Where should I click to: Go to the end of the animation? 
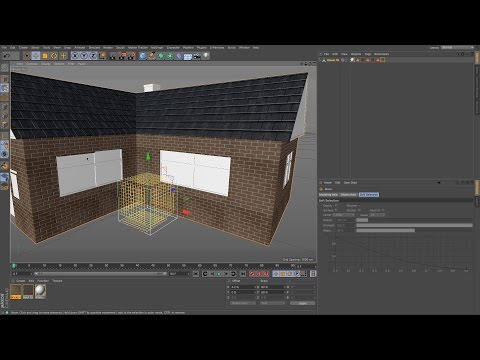243,274
